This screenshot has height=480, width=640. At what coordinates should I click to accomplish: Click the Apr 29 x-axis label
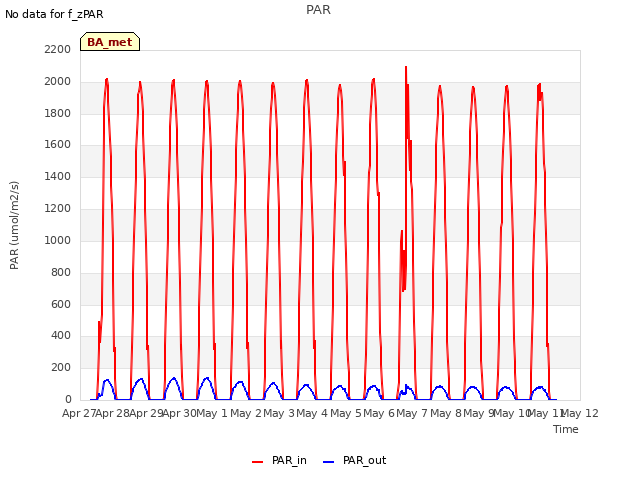(146, 413)
